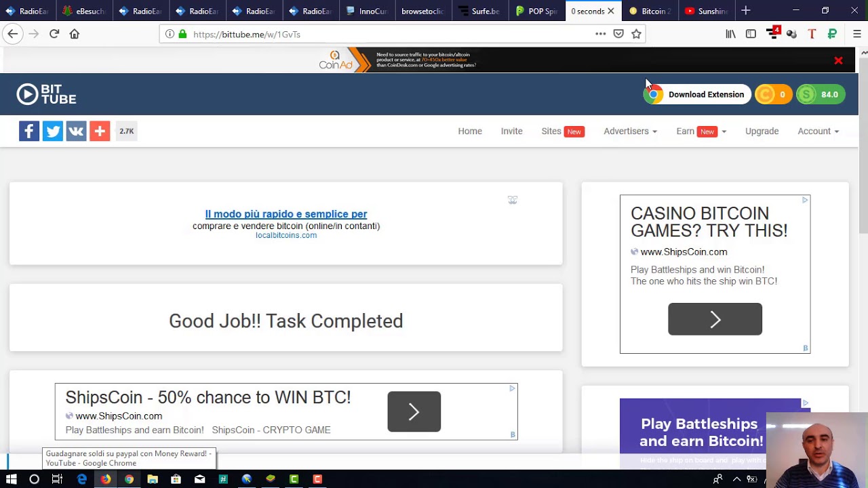Click the BitTube logo

tap(46, 94)
